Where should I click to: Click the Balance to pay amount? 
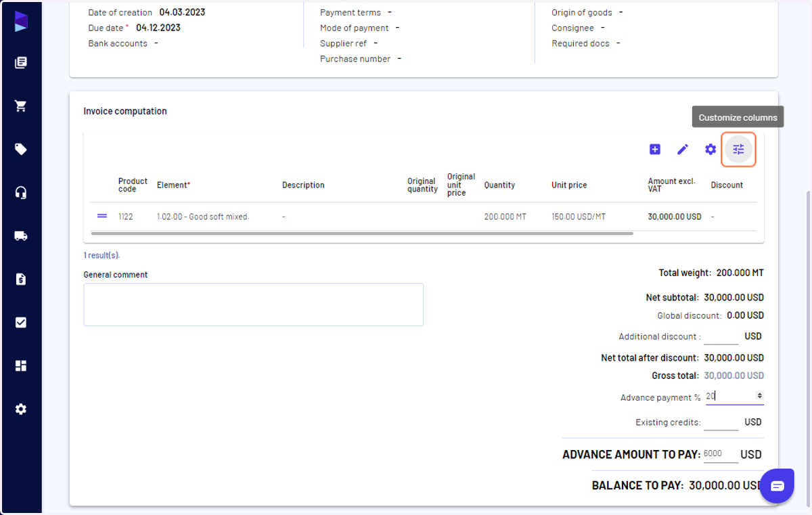(725, 485)
